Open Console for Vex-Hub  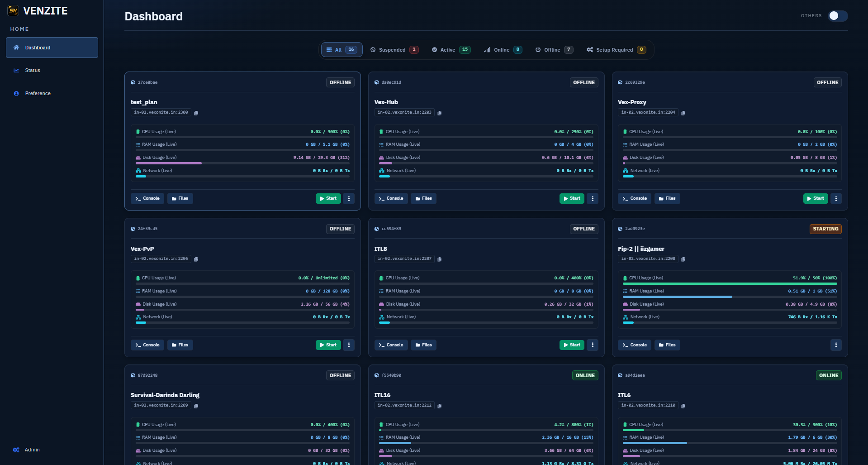click(391, 198)
